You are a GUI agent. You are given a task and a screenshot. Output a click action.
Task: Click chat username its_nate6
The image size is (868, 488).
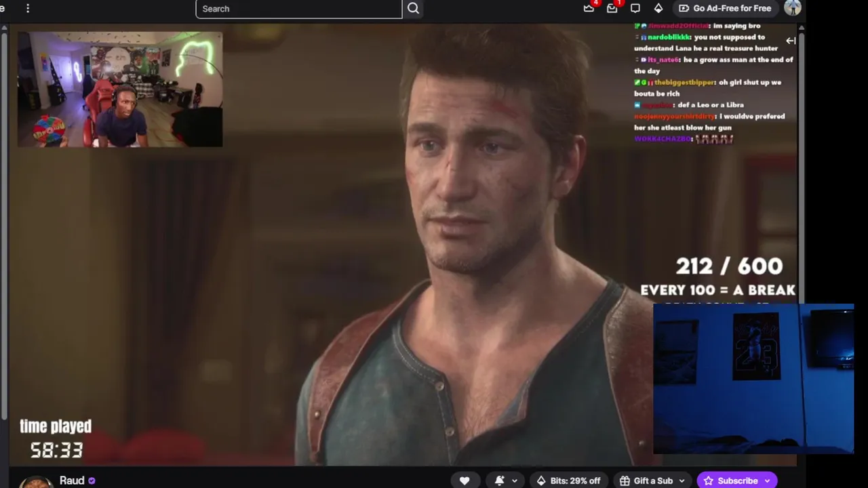pyautogui.click(x=663, y=60)
